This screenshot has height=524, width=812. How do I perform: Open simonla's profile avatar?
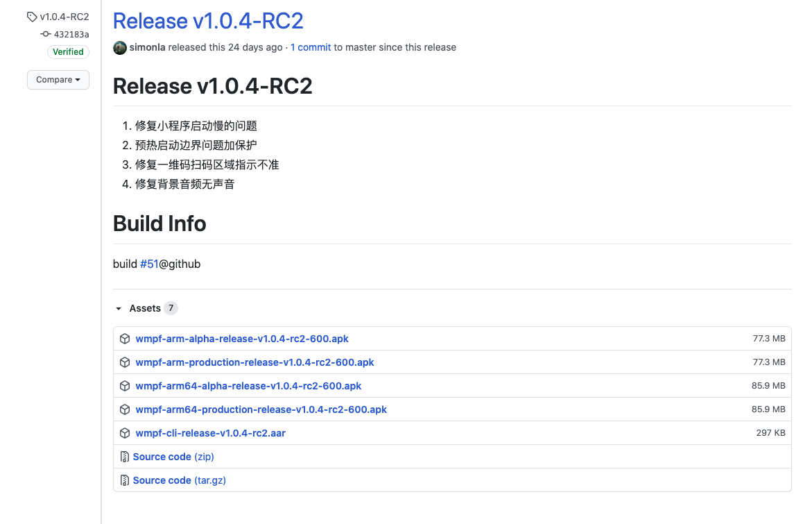coord(119,48)
